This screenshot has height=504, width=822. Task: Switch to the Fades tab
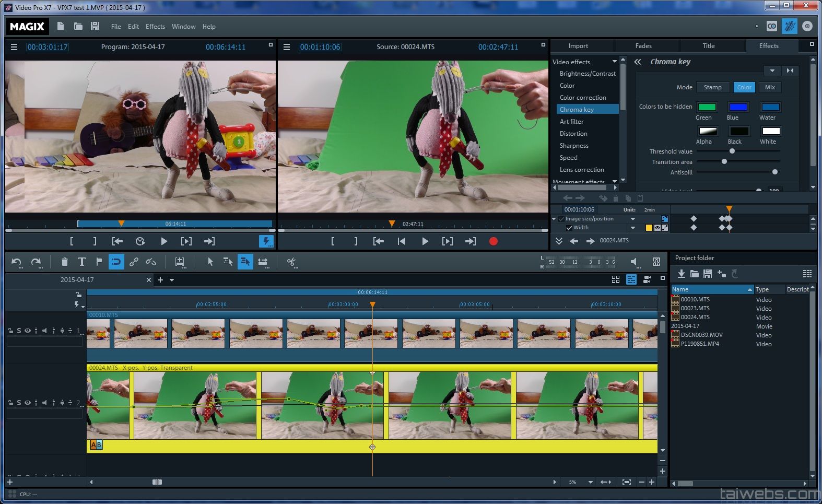coord(643,46)
